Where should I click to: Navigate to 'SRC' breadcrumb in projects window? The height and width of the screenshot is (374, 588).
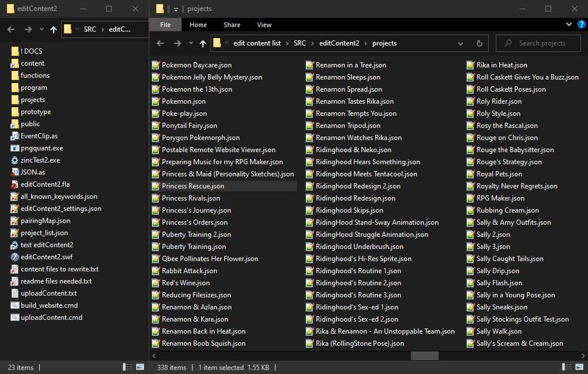pyautogui.click(x=300, y=43)
